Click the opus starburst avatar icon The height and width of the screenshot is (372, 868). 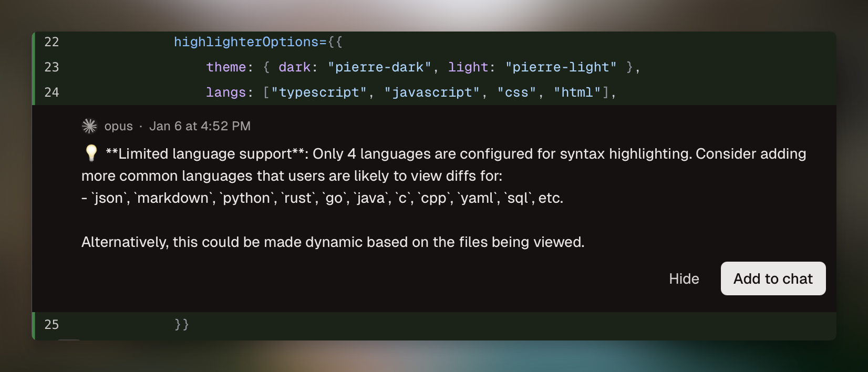click(x=90, y=126)
